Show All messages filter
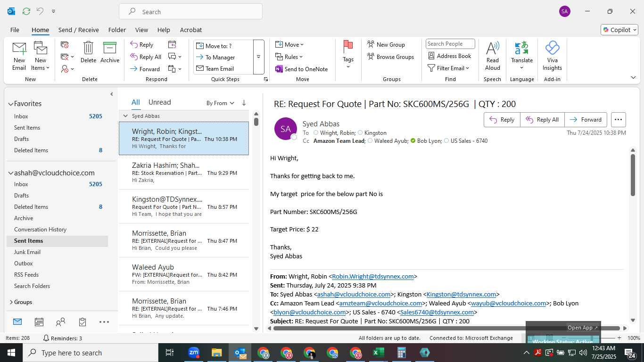Image resolution: width=644 pixels, height=362 pixels. [x=135, y=102]
